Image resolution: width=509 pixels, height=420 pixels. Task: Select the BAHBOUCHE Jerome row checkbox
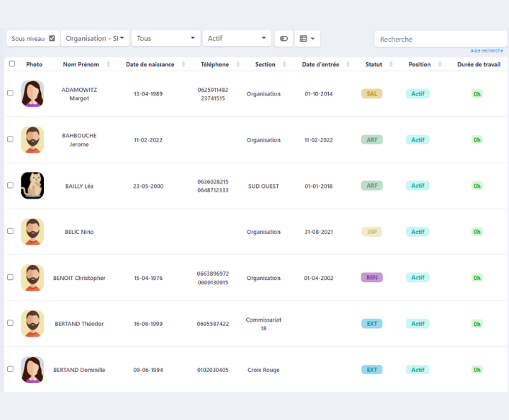point(11,139)
